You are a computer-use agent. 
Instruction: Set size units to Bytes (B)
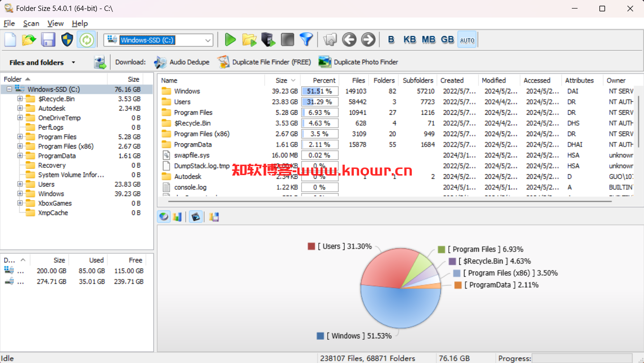coord(391,40)
